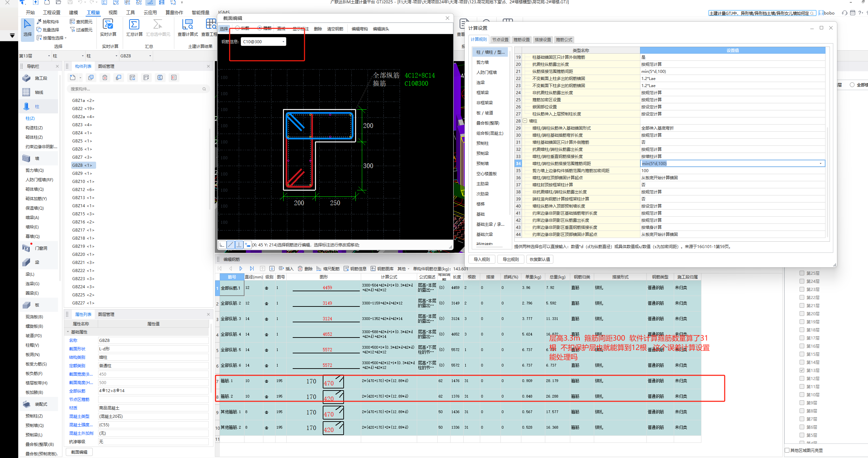Image resolution: width=868 pixels, height=458 pixels.
Task: Click 导入规则 button
Action: [482, 259]
